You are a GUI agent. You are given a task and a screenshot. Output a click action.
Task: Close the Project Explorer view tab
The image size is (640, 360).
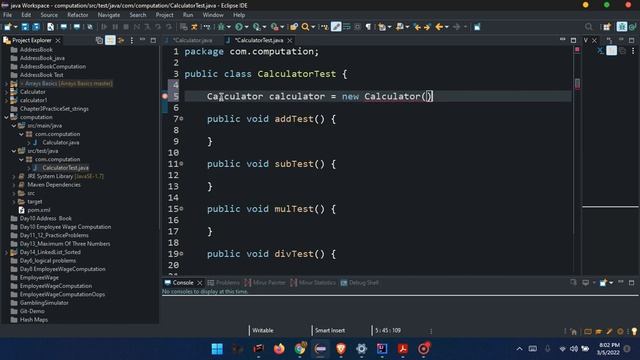click(58, 40)
